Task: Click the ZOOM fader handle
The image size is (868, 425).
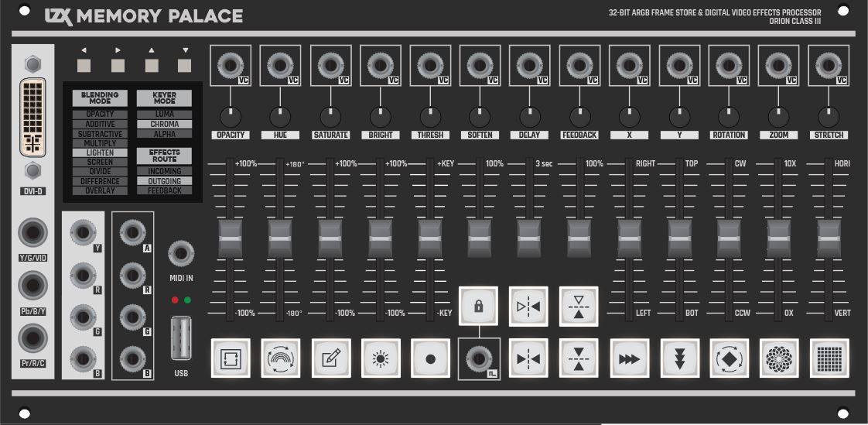Action: [779, 238]
